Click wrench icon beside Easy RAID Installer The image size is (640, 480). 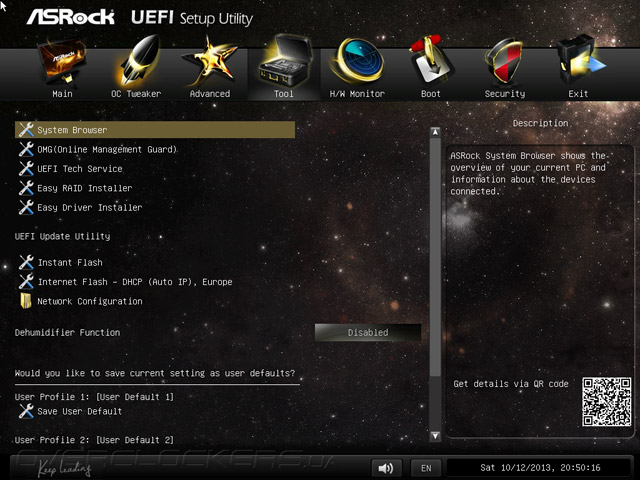coord(26,188)
